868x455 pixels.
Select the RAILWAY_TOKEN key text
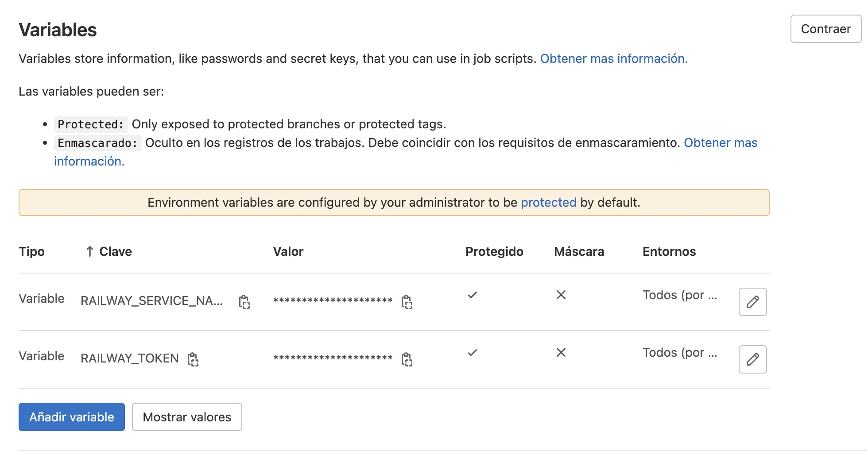(129, 359)
